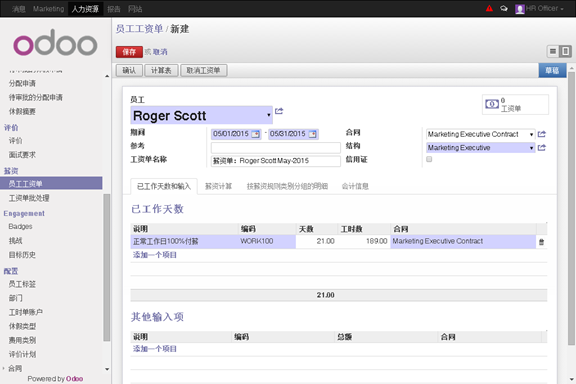The image size is (576, 384).
Task: Switch to form view icon
Action: click(x=565, y=51)
